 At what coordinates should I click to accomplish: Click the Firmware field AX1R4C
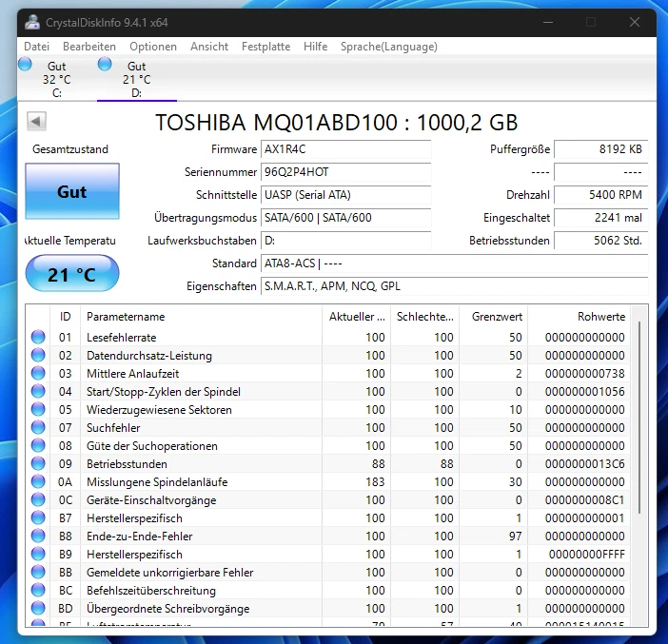pyautogui.click(x=346, y=149)
